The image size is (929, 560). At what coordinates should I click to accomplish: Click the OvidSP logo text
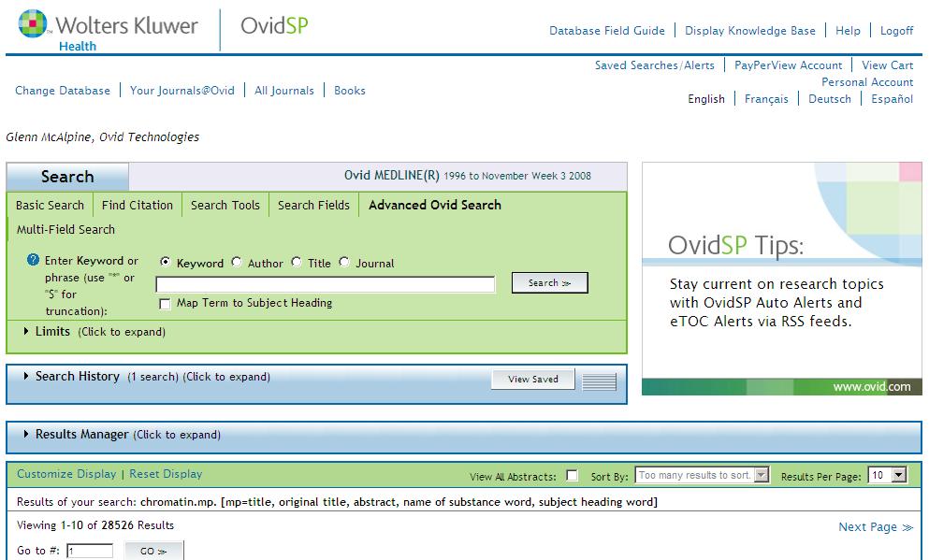pos(274,25)
